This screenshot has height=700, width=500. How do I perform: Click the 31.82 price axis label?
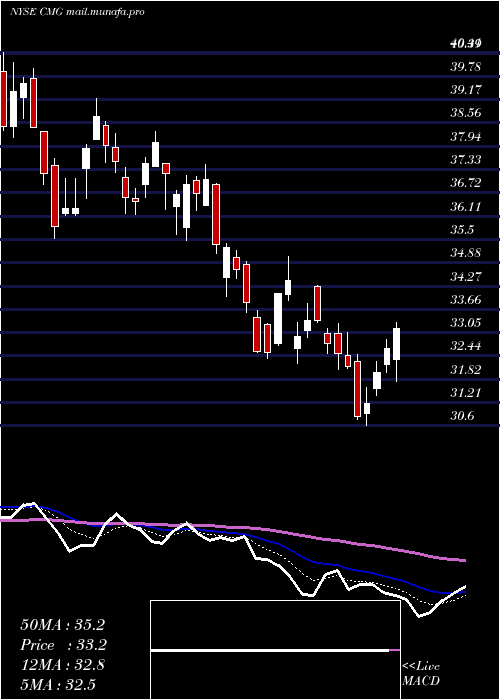[x=465, y=370]
